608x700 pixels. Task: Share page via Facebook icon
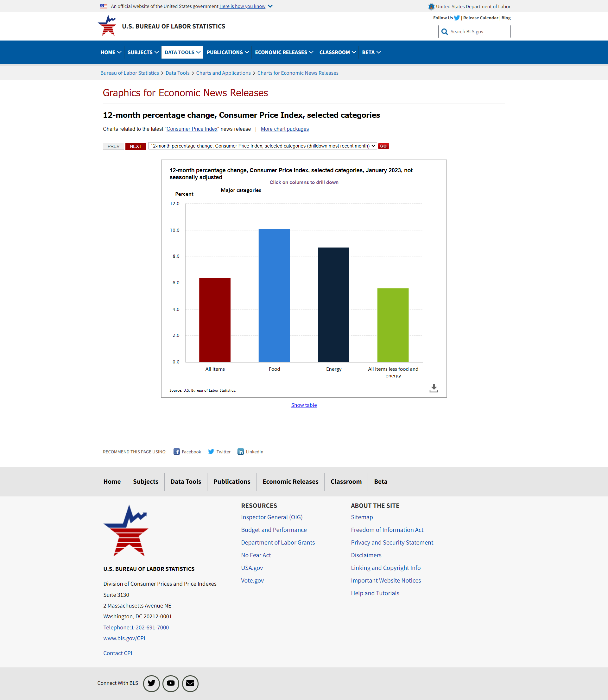pos(176,451)
